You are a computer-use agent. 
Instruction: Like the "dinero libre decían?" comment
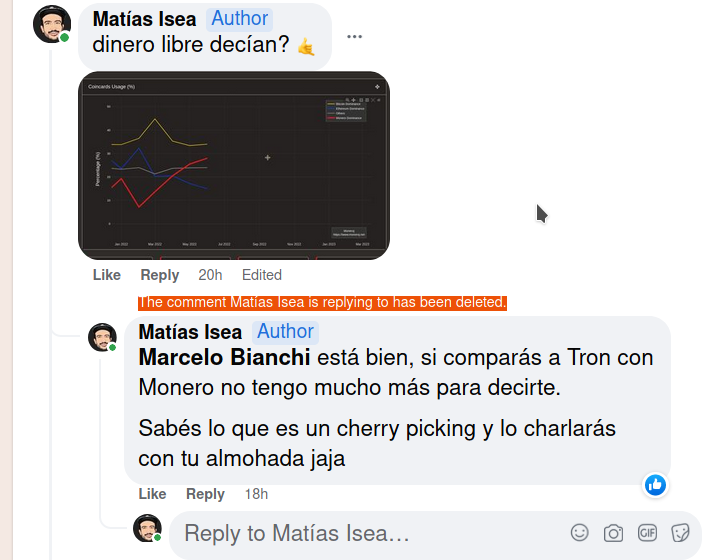coord(106,275)
